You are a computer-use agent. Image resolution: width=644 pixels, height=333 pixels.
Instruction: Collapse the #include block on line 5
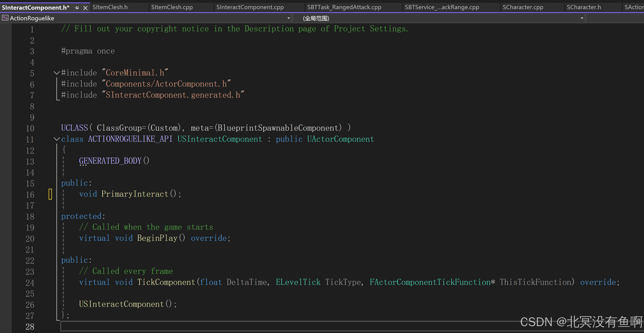tap(57, 73)
